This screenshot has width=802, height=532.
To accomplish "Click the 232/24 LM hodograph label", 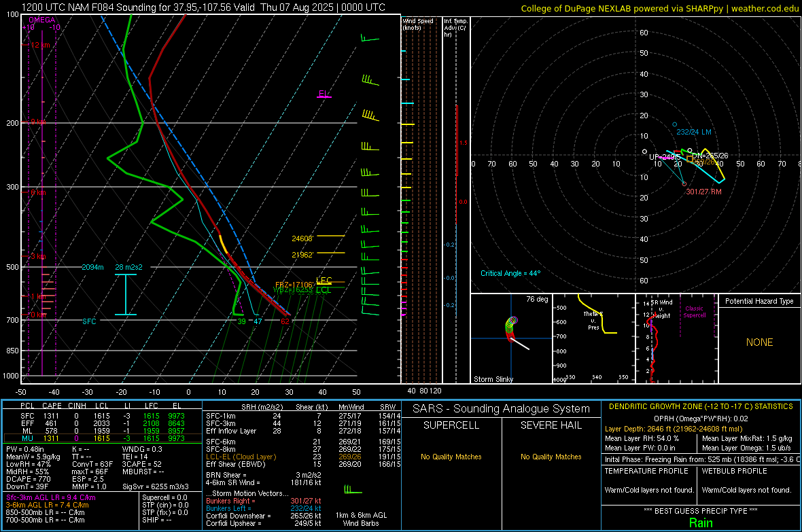I will click(x=693, y=132).
